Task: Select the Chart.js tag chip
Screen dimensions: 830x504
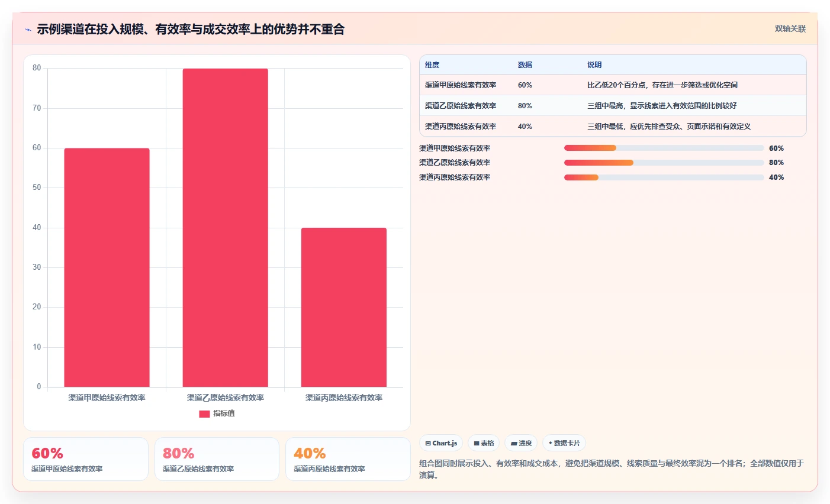Action: point(441,443)
